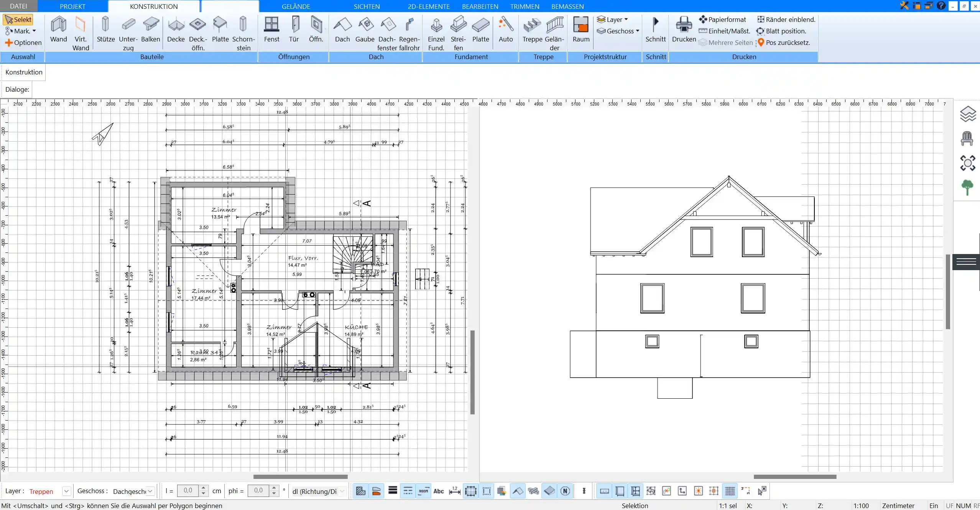Open the Drucken print function
Image resolution: width=980 pixels, height=510 pixels.
[x=684, y=29]
